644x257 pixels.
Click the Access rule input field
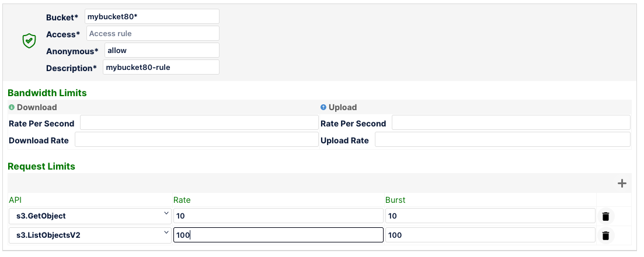(153, 34)
